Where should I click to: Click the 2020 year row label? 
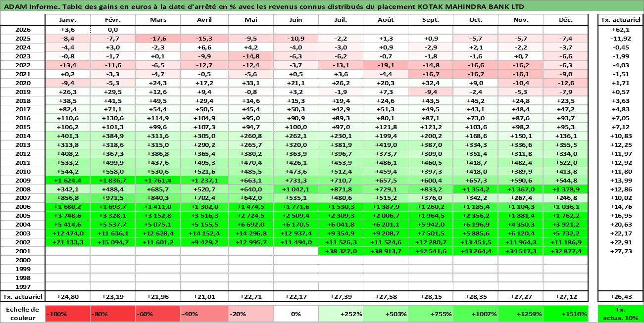click(x=22, y=83)
